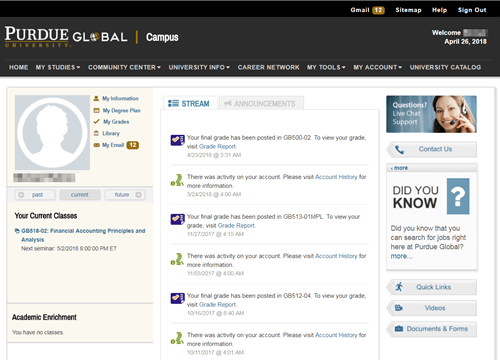This screenshot has width=500, height=360.
Task: Select the past classes toggle
Action: (35, 195)
